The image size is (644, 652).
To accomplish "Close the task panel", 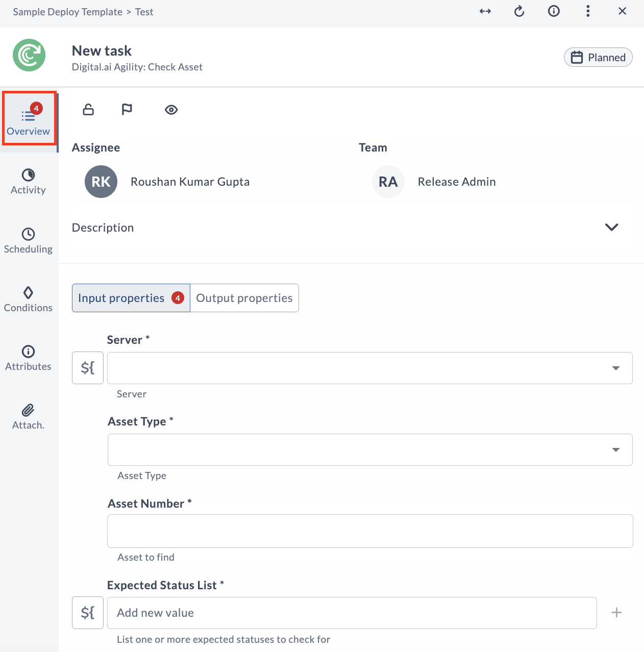I will click(622, 11).
